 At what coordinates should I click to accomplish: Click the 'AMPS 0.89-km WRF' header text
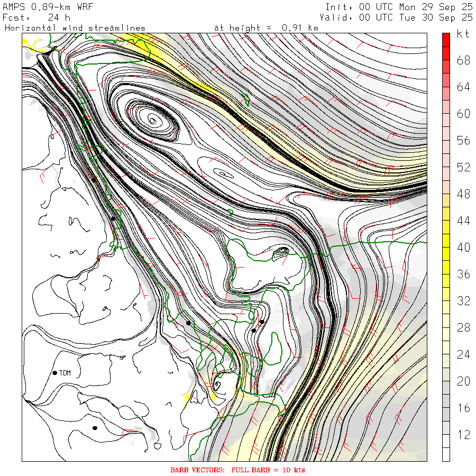pos(48,7)
